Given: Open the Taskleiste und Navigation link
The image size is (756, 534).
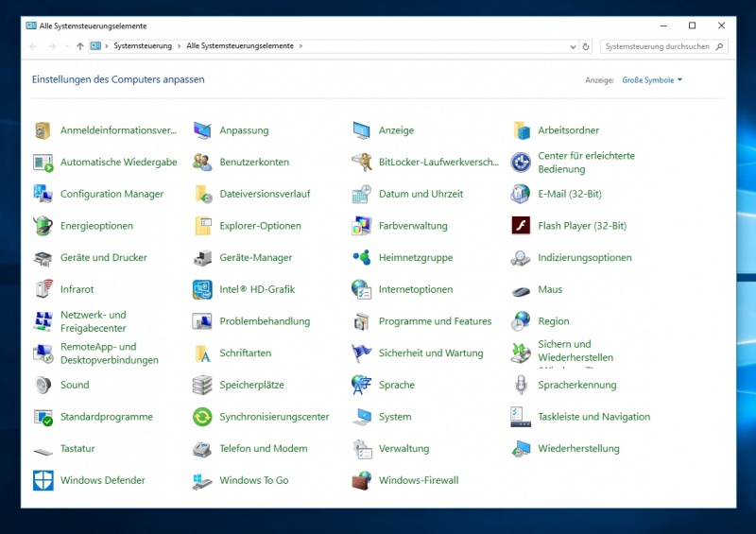Looking at the screenshot, I should (x=594, y=417).
